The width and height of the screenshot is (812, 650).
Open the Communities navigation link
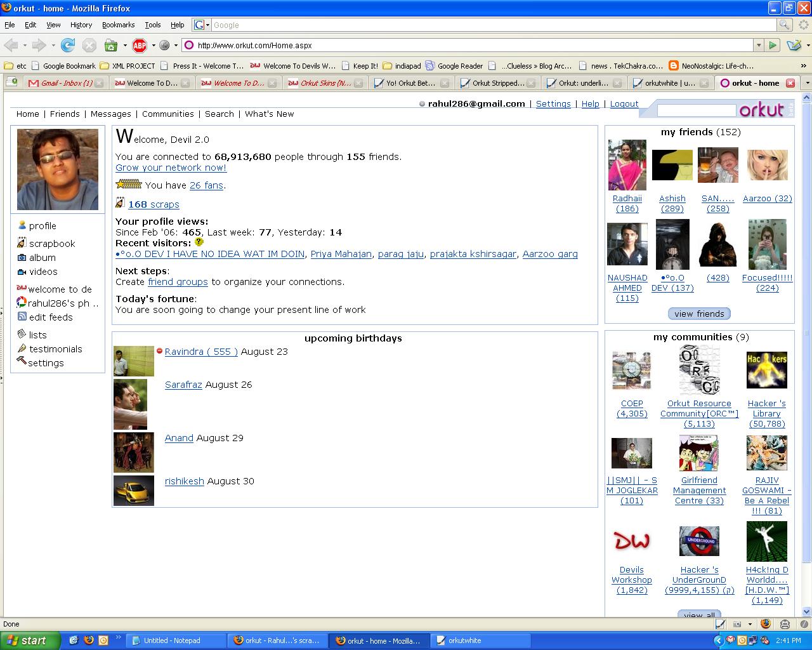[168, 114]
